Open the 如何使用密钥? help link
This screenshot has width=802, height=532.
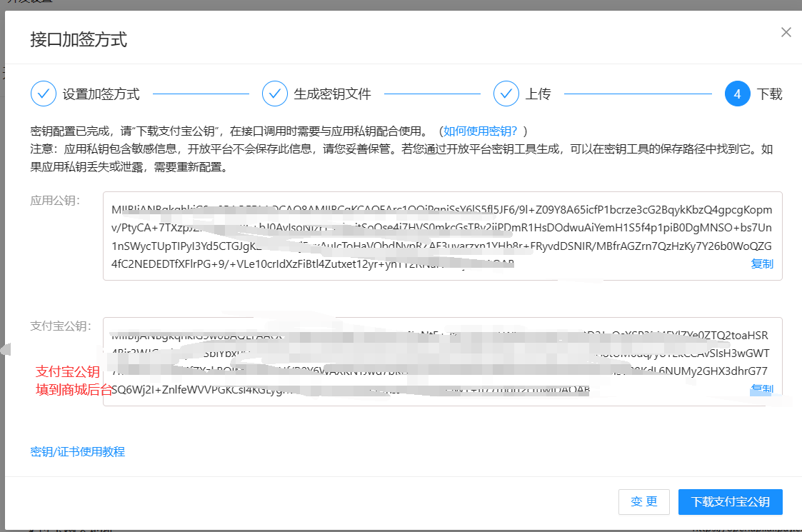point(480,131)
